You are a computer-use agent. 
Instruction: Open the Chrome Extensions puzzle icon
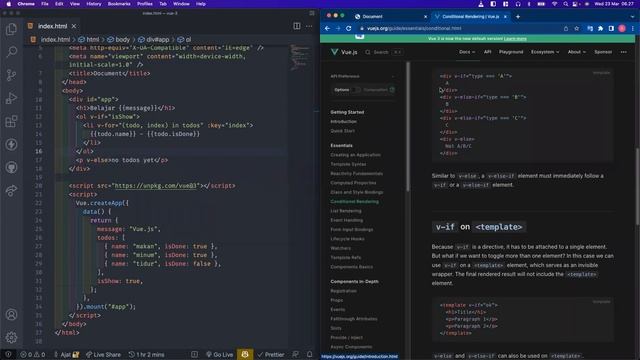600,29
